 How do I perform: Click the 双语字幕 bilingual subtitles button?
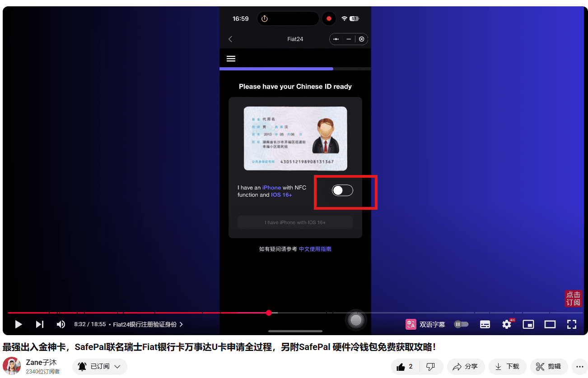(425, 324)
